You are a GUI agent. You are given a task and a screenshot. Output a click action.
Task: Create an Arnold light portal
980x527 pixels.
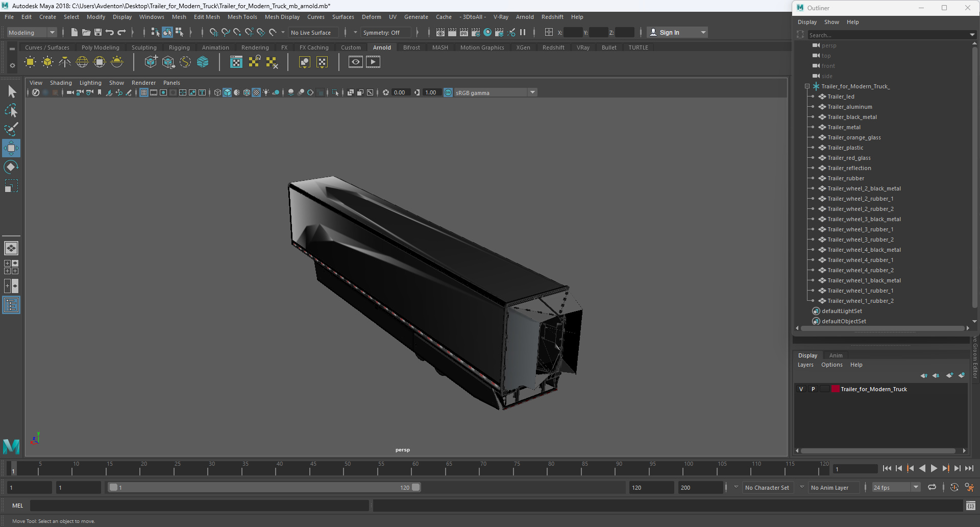tap(100, 62)
